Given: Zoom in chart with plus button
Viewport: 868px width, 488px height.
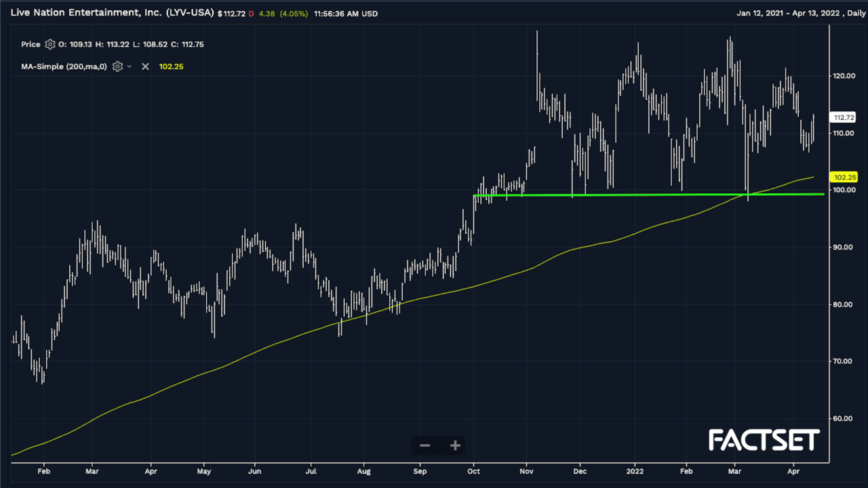Looking at the screenshot, I should click(x=455, y=445).
